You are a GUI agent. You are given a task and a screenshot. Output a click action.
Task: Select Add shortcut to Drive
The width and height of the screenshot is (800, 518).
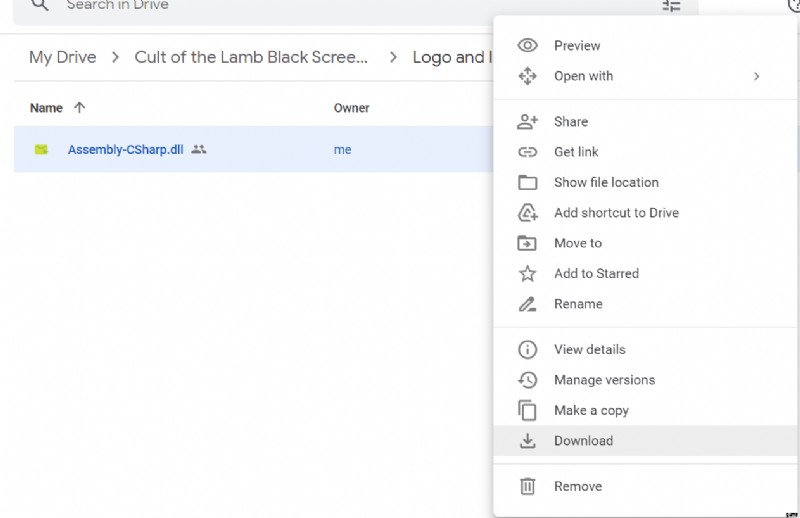click(x=616, y=213)
